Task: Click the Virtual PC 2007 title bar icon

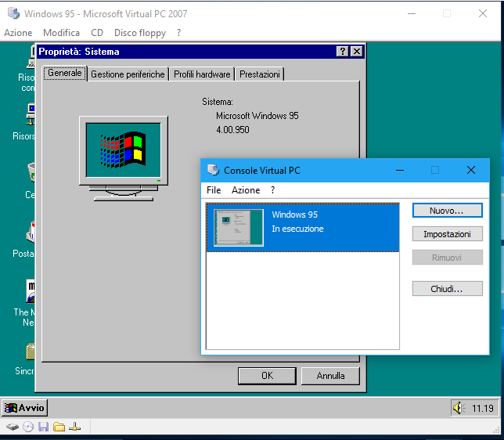Action: click(13, 13)
